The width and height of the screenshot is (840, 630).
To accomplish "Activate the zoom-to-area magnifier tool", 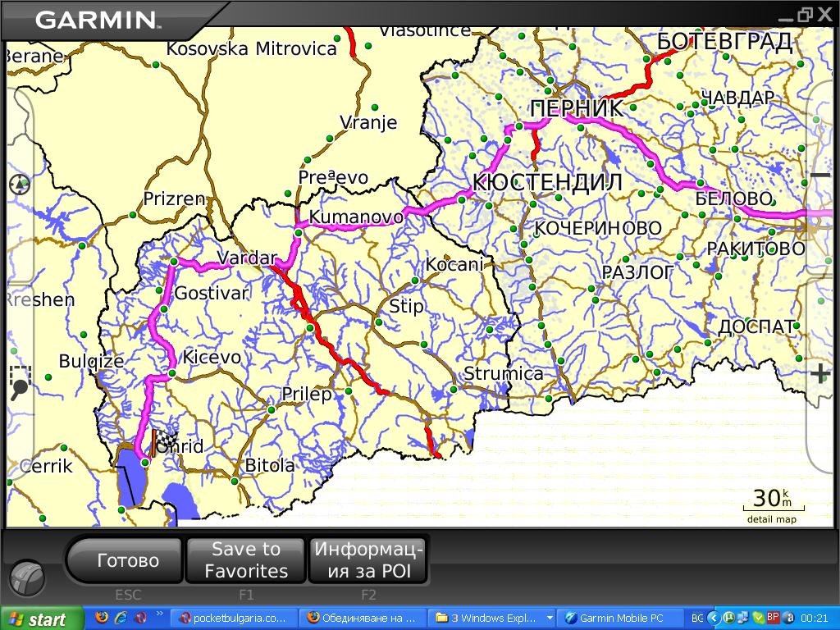I will [21, 382].
